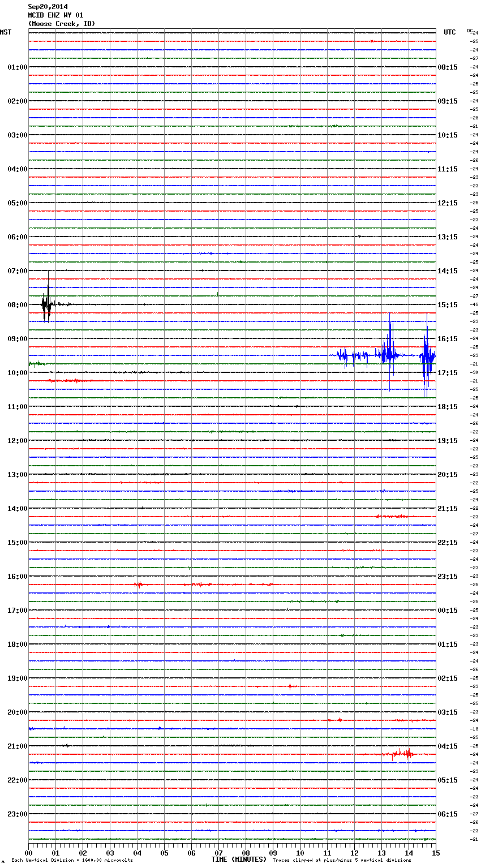Click the '23:15' UTC time label
Image resolution: width=481 pixels, height=868 pixels.
click(x=448, y=577)
